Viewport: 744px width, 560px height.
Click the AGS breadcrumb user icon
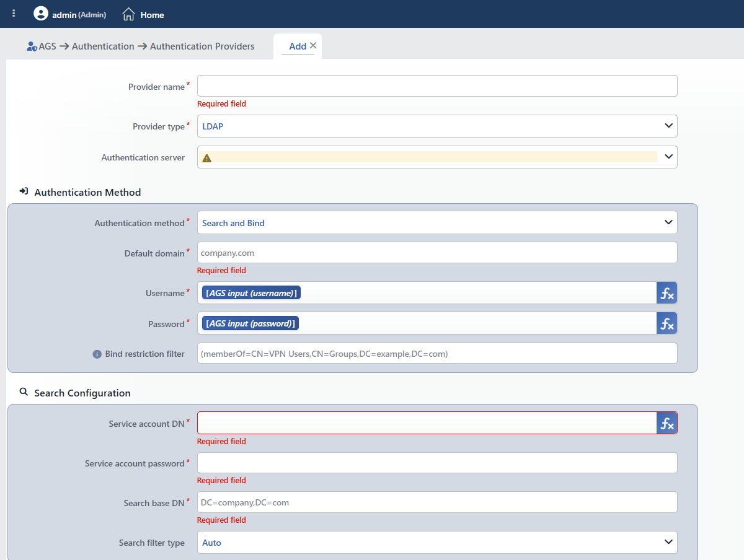click(32, 46)
